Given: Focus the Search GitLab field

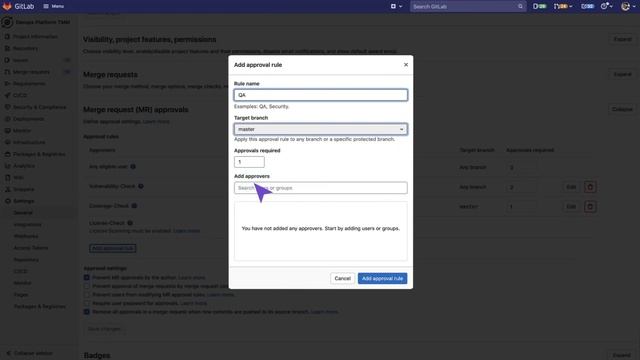Looking at the screenshot, I should (468, 7).
